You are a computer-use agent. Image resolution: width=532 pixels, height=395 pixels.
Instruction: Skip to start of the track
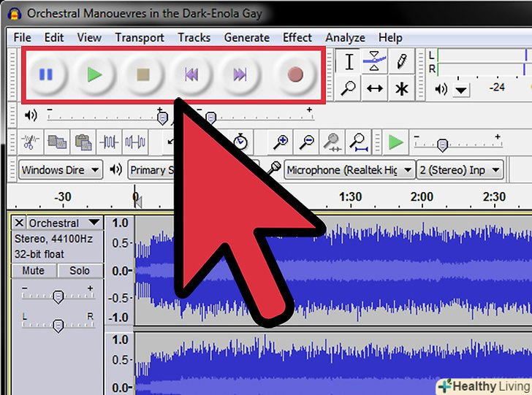click(x=191, y=74)
